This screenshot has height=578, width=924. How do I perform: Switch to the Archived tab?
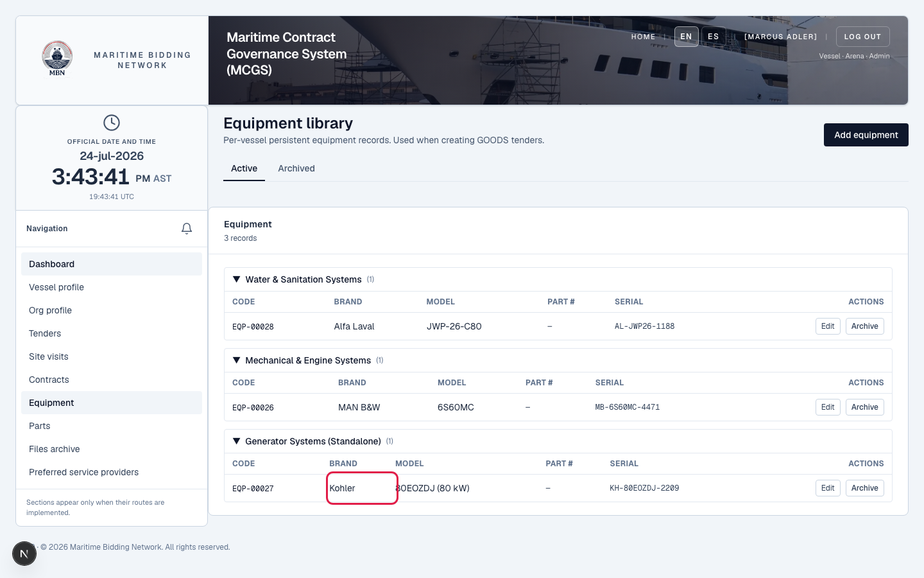[296, 168]
